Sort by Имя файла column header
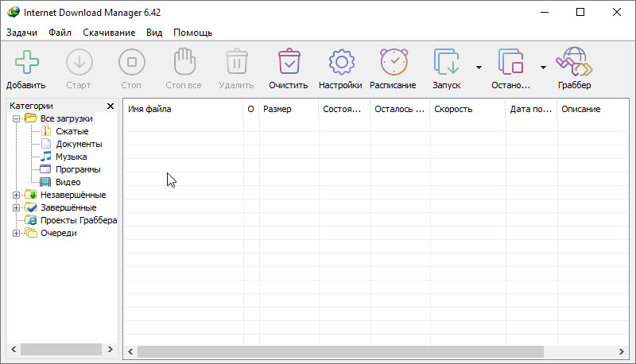Image resolution: width=636 pixels, height=364 pixels. coord(182,109)
